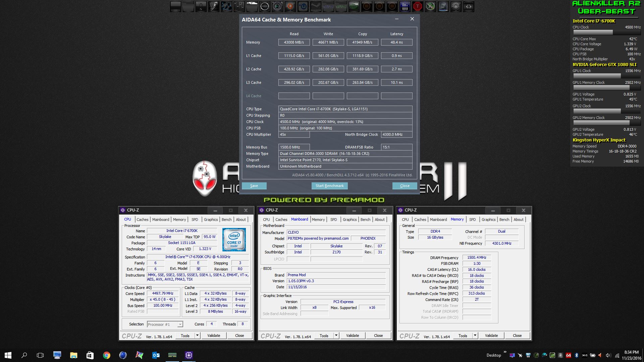
Task: Open Task View on the taskbar
Action: click(40, 355)
